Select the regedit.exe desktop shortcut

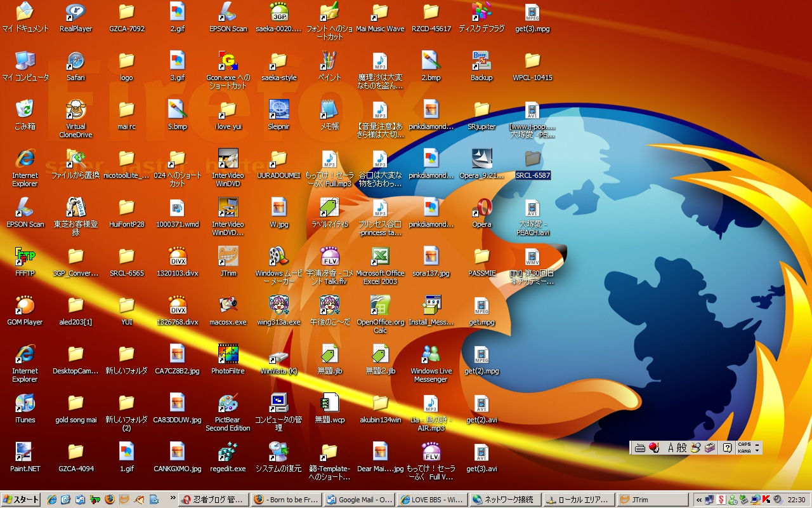(x=228, y=457)
